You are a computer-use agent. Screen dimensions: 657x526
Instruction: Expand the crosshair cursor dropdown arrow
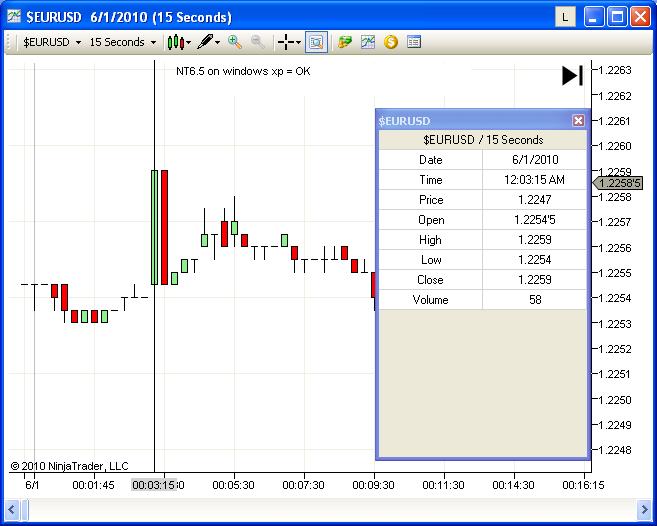pyautogui.click(x=298, y=42)
